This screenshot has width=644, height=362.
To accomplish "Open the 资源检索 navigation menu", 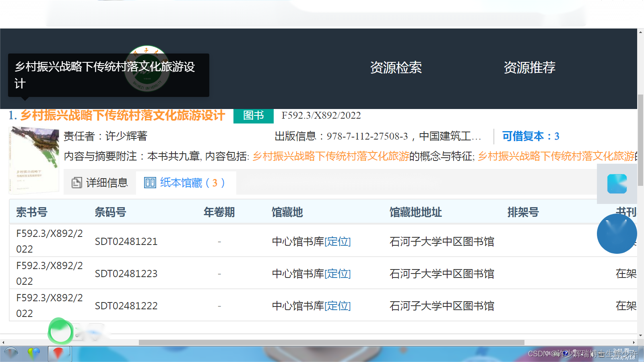I will (396, 68).
